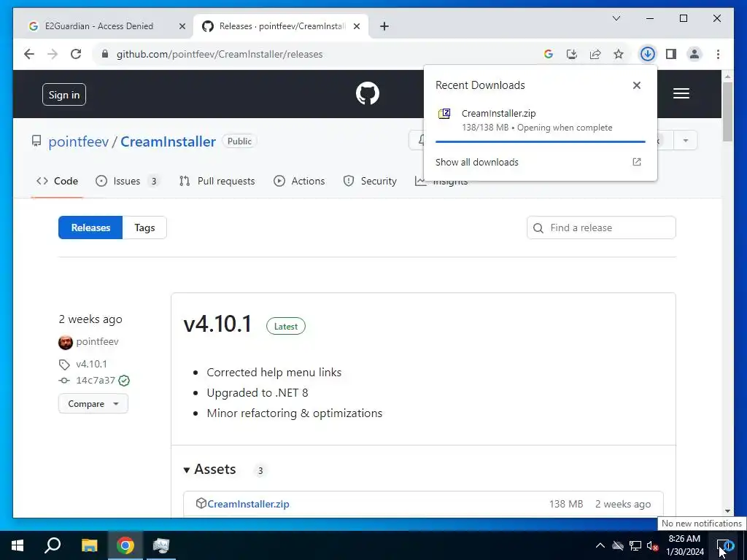Open pointfeev author link beside avatar

97,341
